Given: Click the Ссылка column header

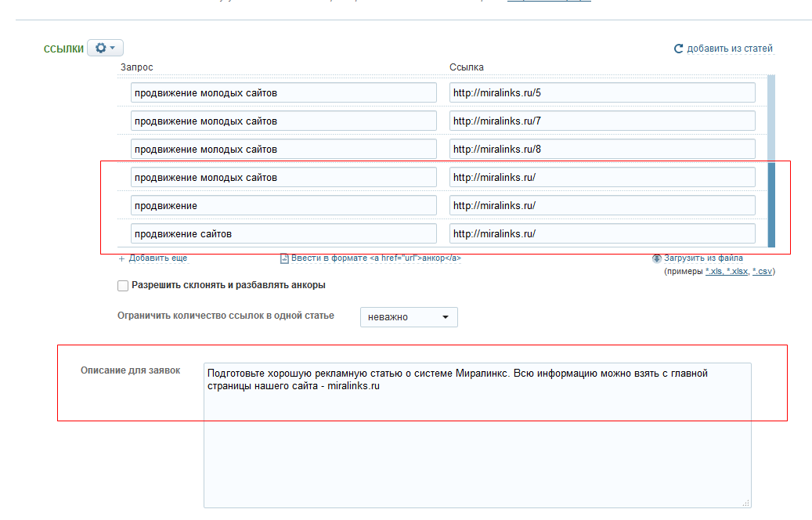Looking at the screenshot, I should (467, 67).
